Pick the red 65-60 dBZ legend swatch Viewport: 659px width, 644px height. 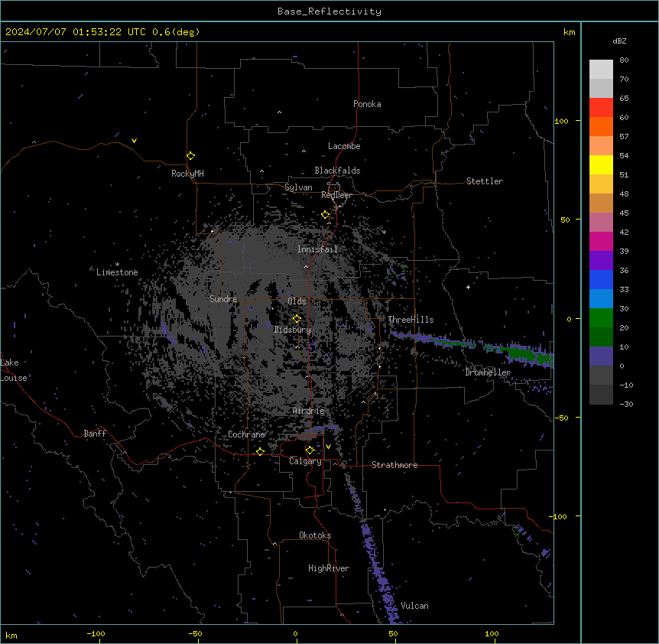coord(601,108)
